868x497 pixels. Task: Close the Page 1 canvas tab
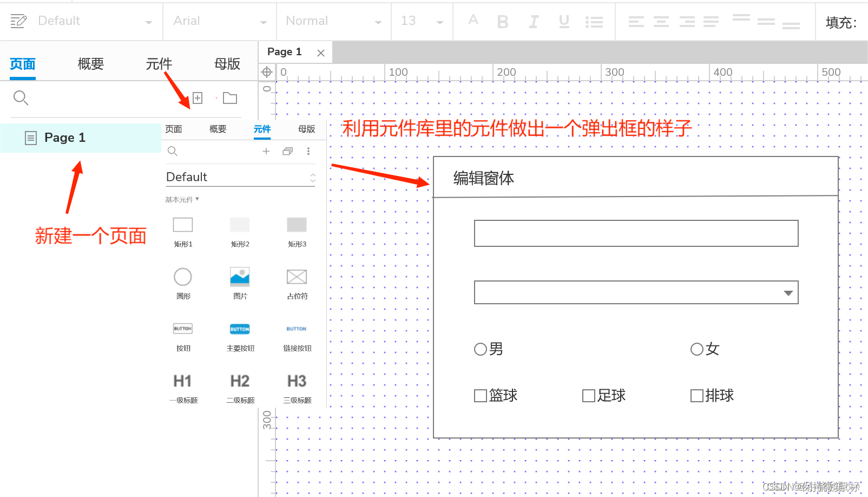pyautogui.click(x=321, y=53)
